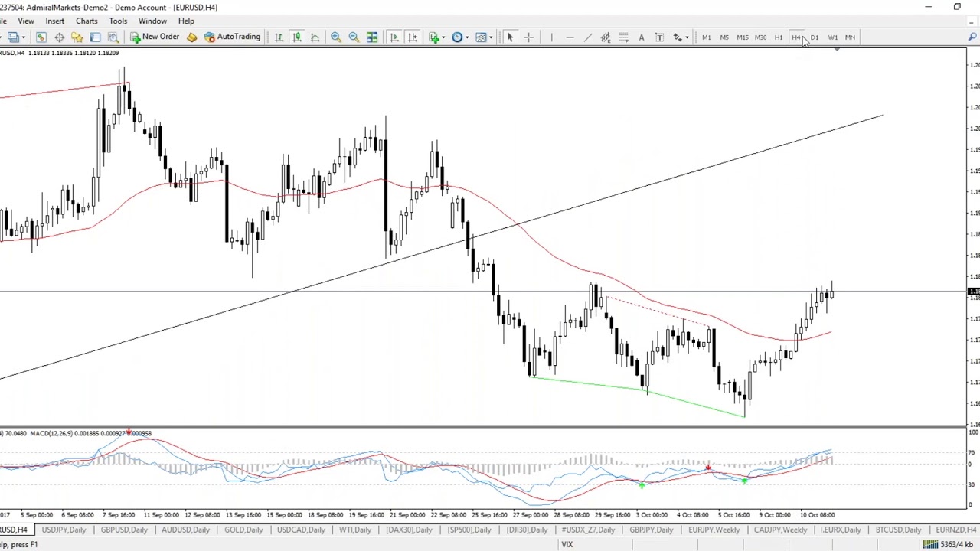Switch to MN timeframe
The width and height of the screenshot is (980, 551).
pyautogui.click(x=850, y=37)
